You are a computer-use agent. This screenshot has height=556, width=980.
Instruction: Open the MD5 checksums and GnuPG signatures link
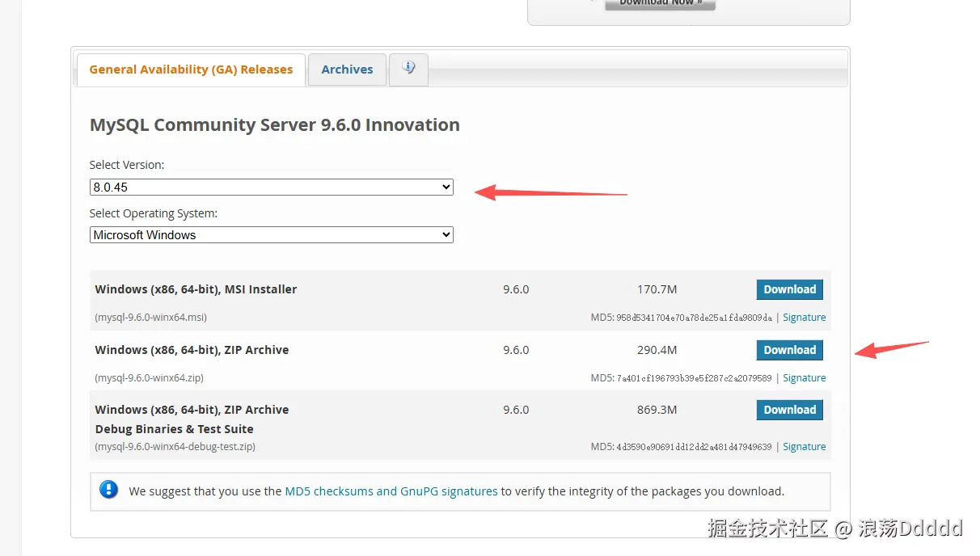click(x=391, y=491)
